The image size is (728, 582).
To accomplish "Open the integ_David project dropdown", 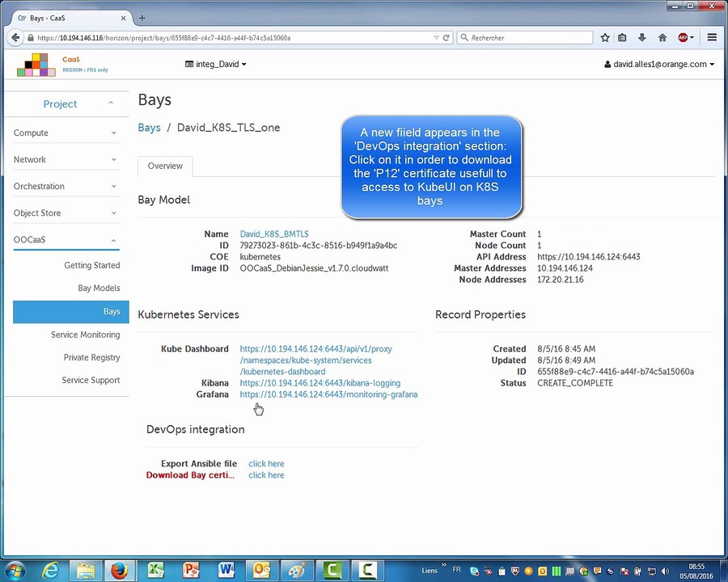I will (215, 64).
